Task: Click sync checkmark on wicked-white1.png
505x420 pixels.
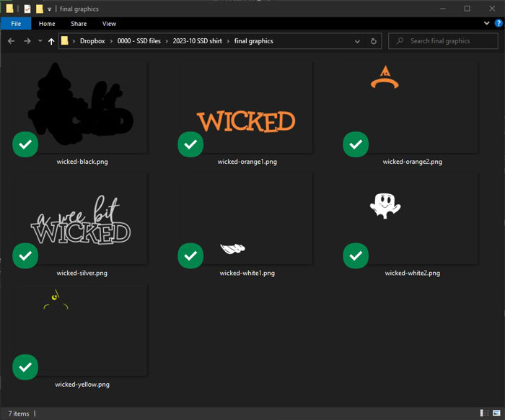Action: [190, 255]
